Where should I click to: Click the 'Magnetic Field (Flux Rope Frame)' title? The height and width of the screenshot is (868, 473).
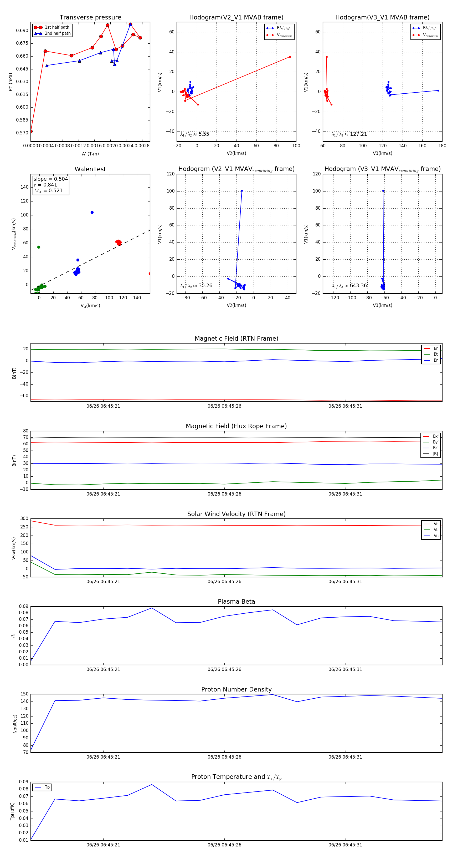(x=236, y=426)
